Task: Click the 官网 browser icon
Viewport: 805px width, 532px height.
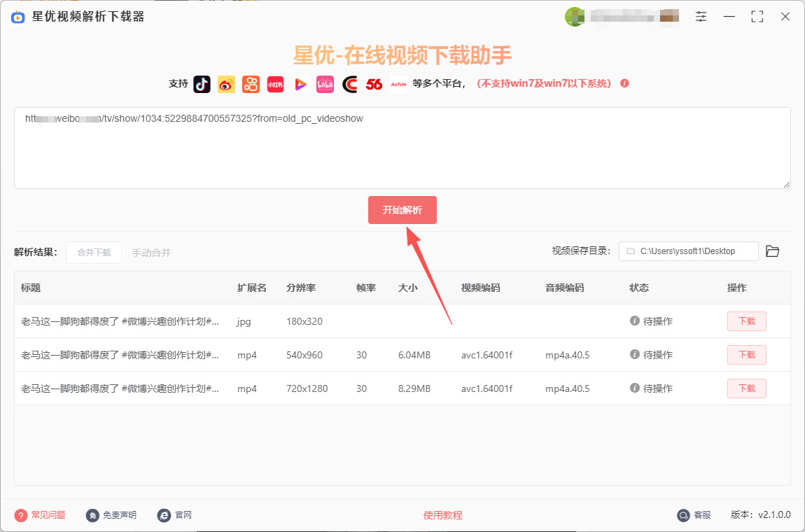Action: (164, 515)
